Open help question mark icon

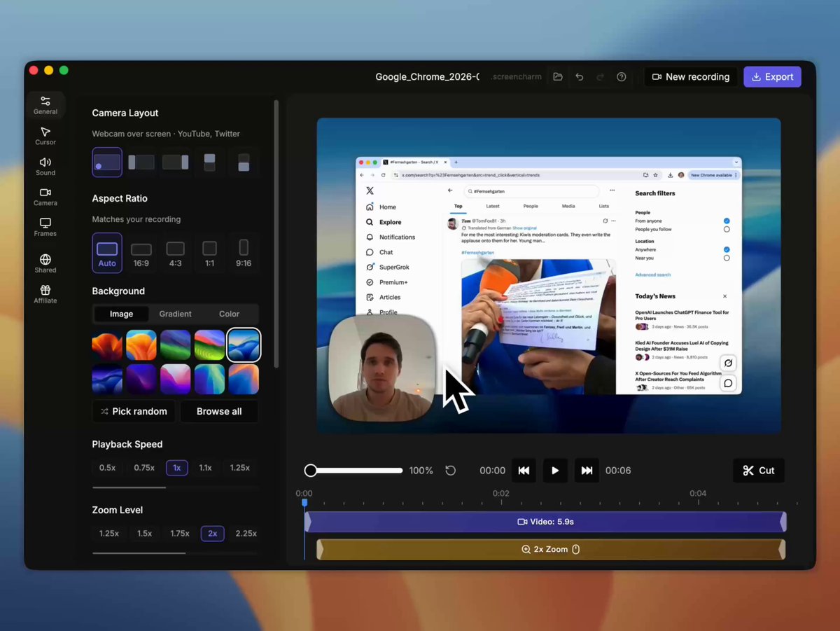click(622, 77)
